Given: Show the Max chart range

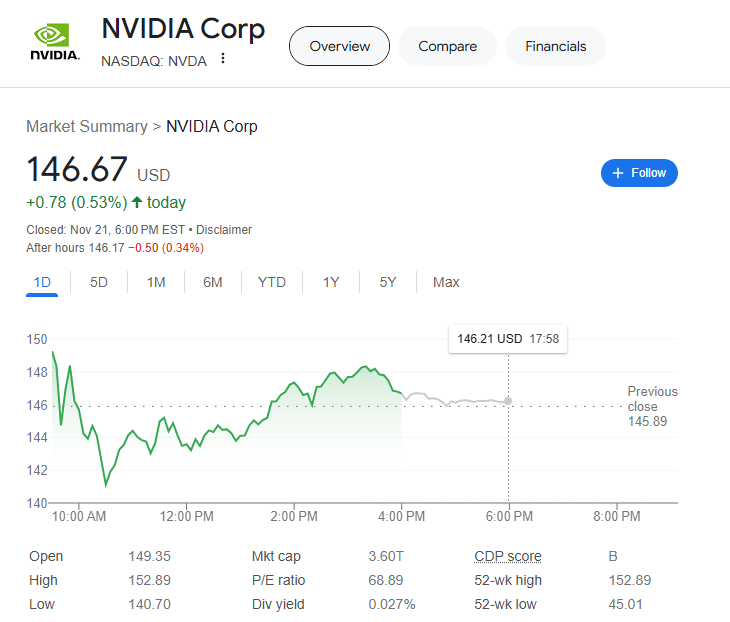Looking at the screenshot, I should 446,282.
